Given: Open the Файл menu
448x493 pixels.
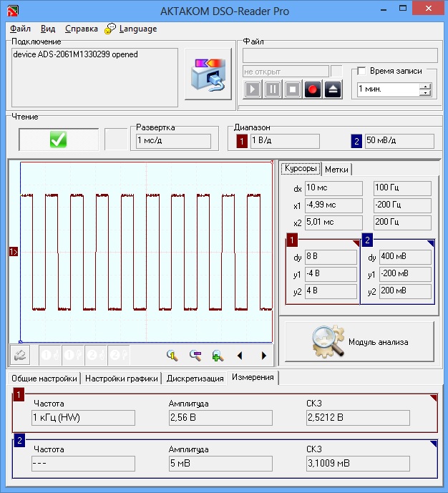Looking at the screenshot, I should click(x=20, y=29).
